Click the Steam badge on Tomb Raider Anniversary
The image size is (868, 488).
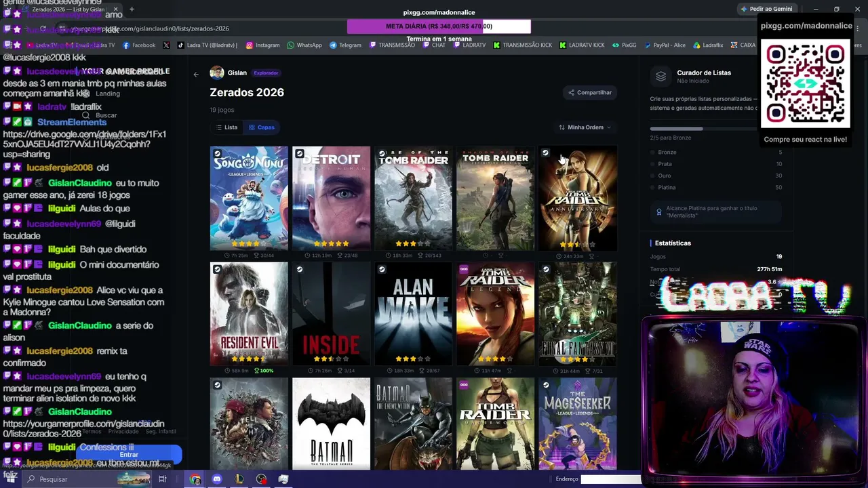(x=545, y=153)
